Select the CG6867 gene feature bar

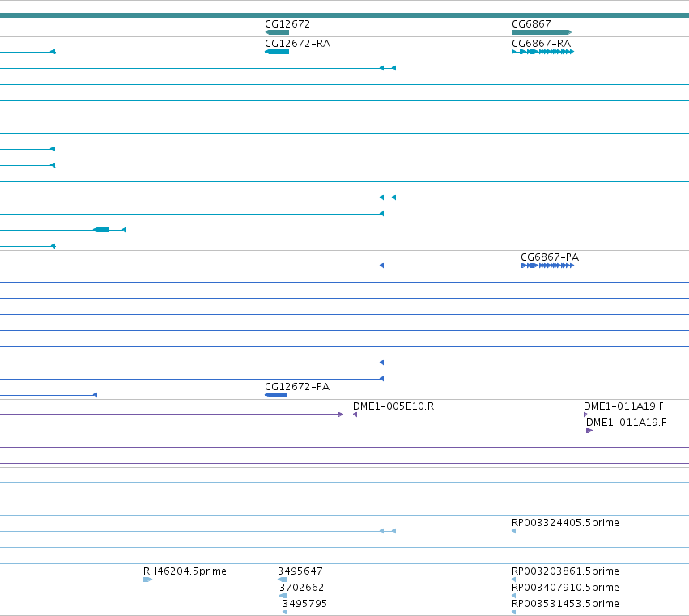tap(542, 32)
